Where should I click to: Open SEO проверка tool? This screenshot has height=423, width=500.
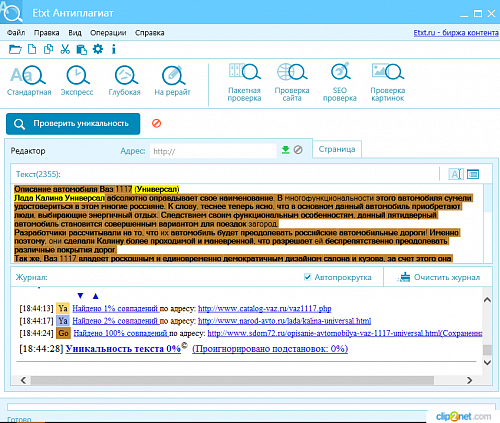pos(340,82)
